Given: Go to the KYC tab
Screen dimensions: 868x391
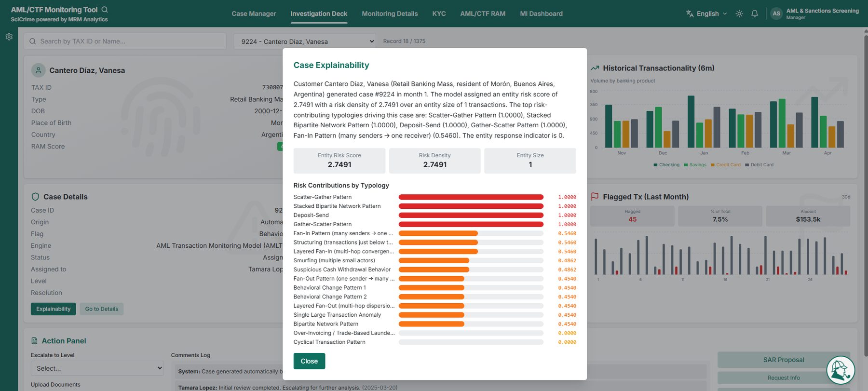Looking at the screenshot, I should pyautogui.click(x=439, y=13).
